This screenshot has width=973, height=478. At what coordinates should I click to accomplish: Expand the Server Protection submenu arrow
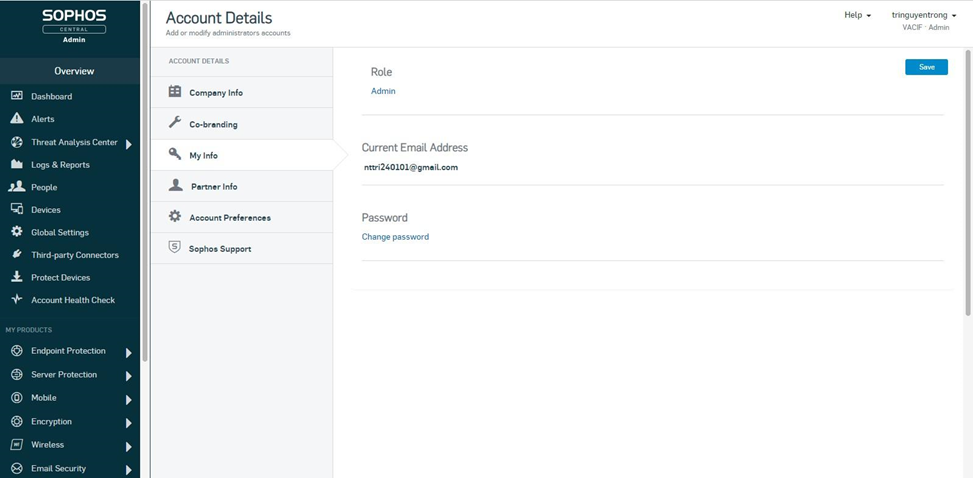(128, 376)
